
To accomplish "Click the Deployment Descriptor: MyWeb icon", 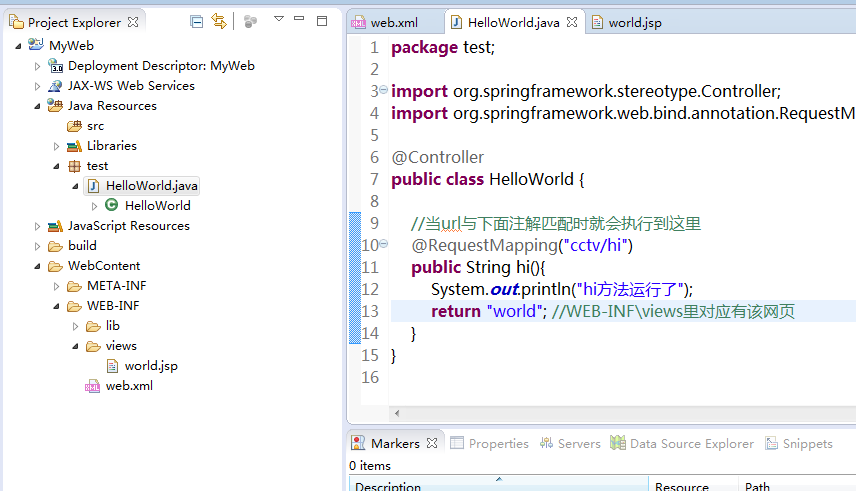I will [x=55, y=66].
